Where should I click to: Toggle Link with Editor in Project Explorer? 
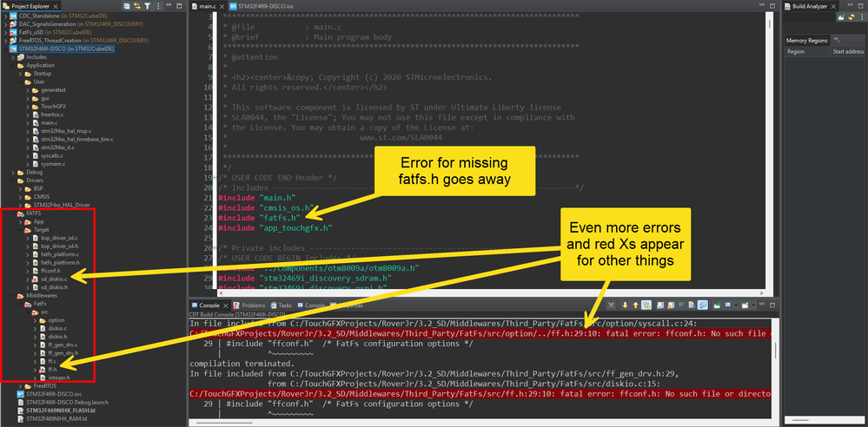coord(137,7)
